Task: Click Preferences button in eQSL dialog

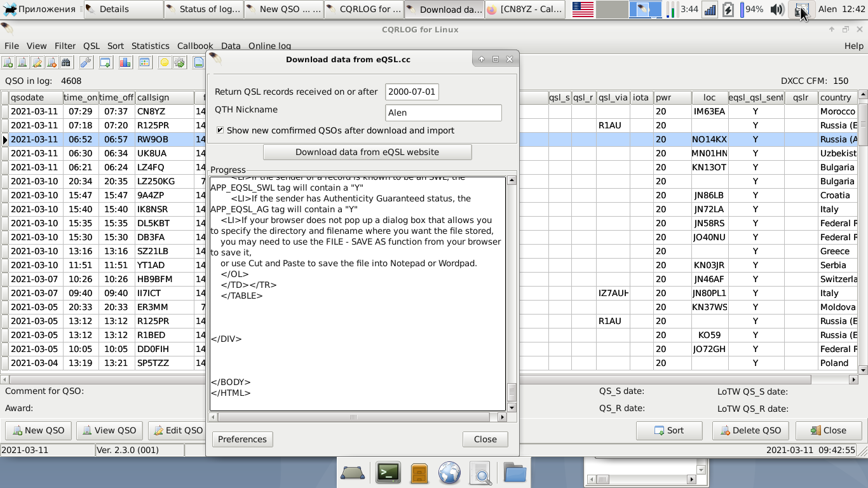Action: (x=242, y=439)
